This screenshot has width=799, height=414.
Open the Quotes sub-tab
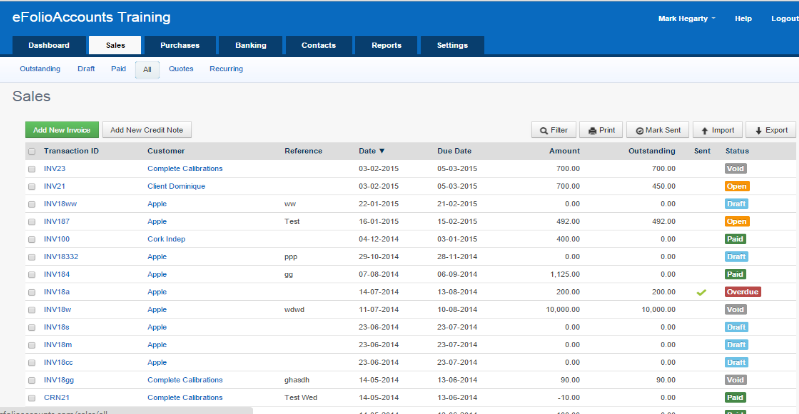pos(181,69)
